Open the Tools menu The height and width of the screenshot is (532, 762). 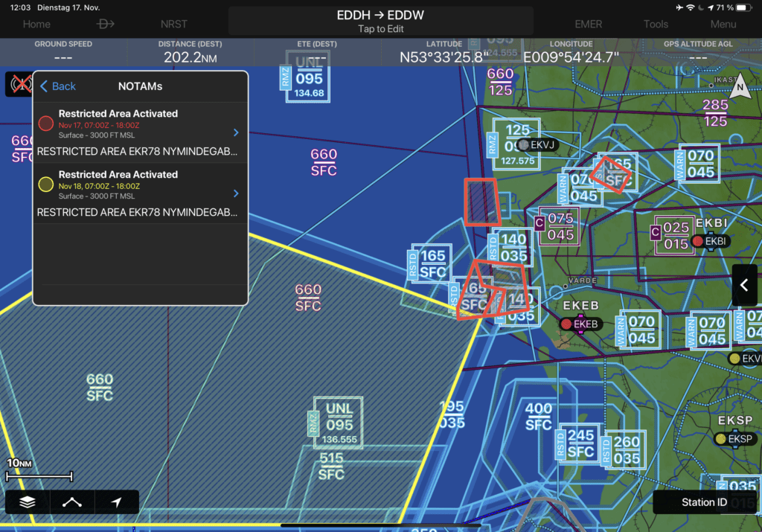[x=656, y=25]
